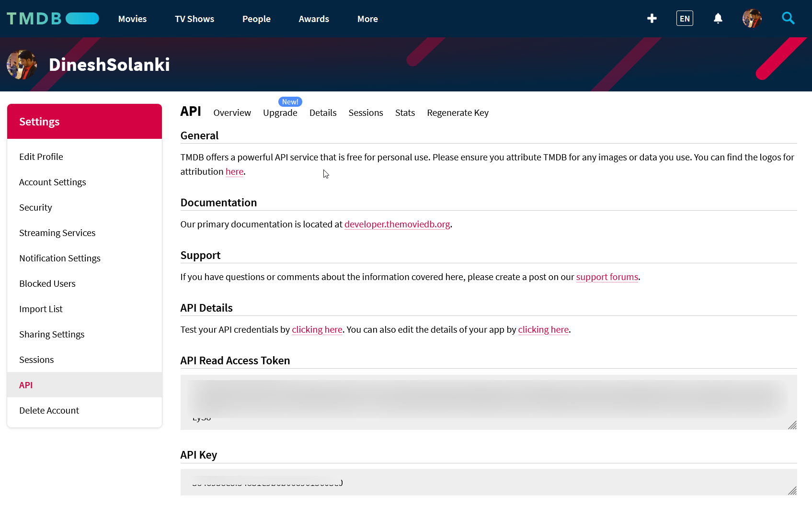Switch to the Upgrade tab
Image resolution: width=812 pixels, height=506 pixels.
point(280,112)
